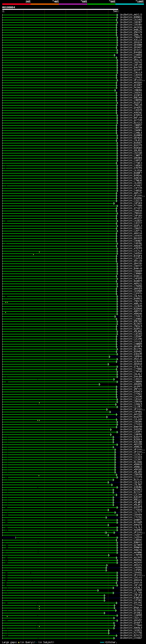
Task: Select hit label UniRef100_A5MG46
Action: (x=131, y=314)
